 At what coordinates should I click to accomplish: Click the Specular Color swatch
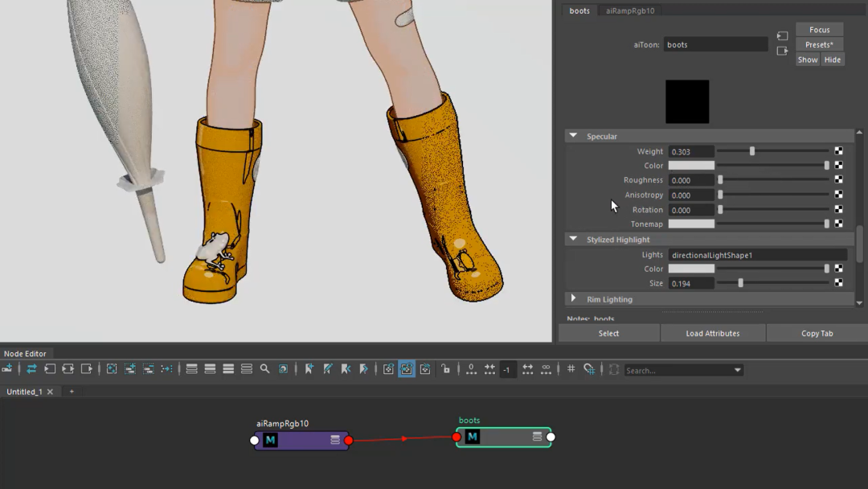click(x=691, y=166)
